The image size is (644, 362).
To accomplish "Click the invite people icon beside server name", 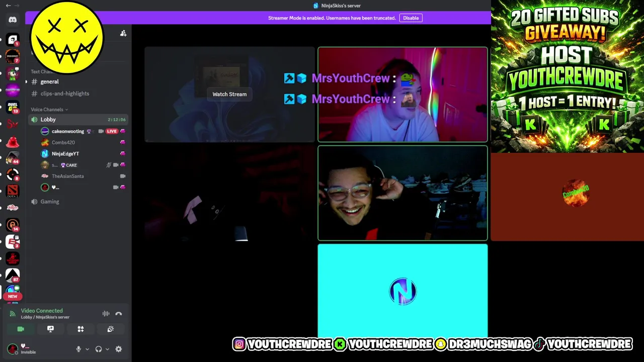I will [x=123, y=33].
